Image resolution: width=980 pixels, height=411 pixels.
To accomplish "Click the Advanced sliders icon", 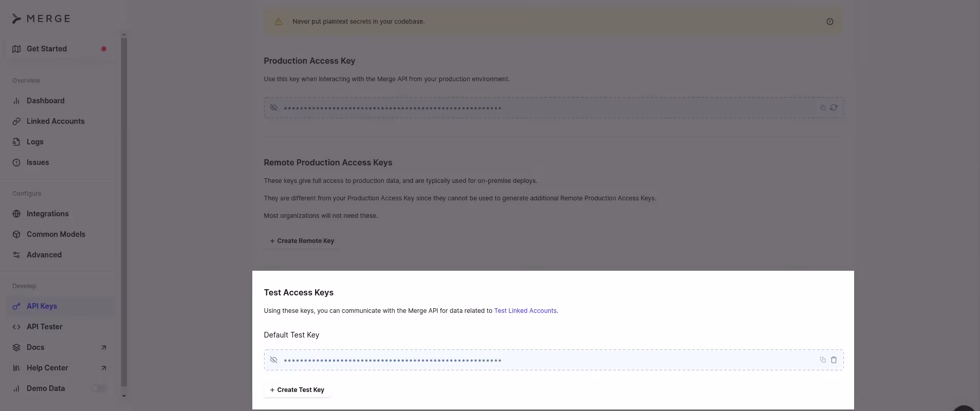I will click(16, 255).
